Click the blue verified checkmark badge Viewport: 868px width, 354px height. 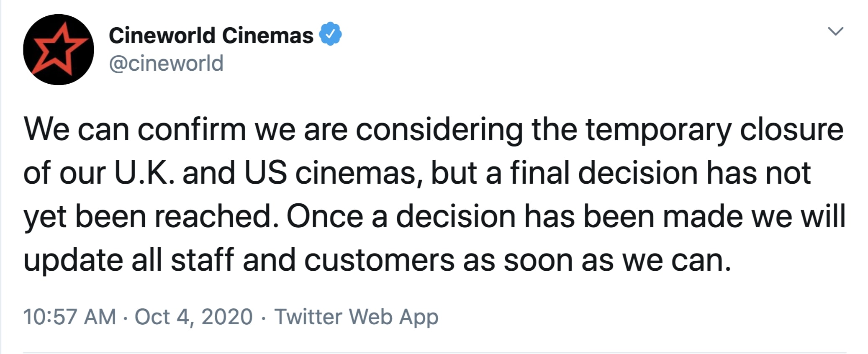[x=331, y=34]
